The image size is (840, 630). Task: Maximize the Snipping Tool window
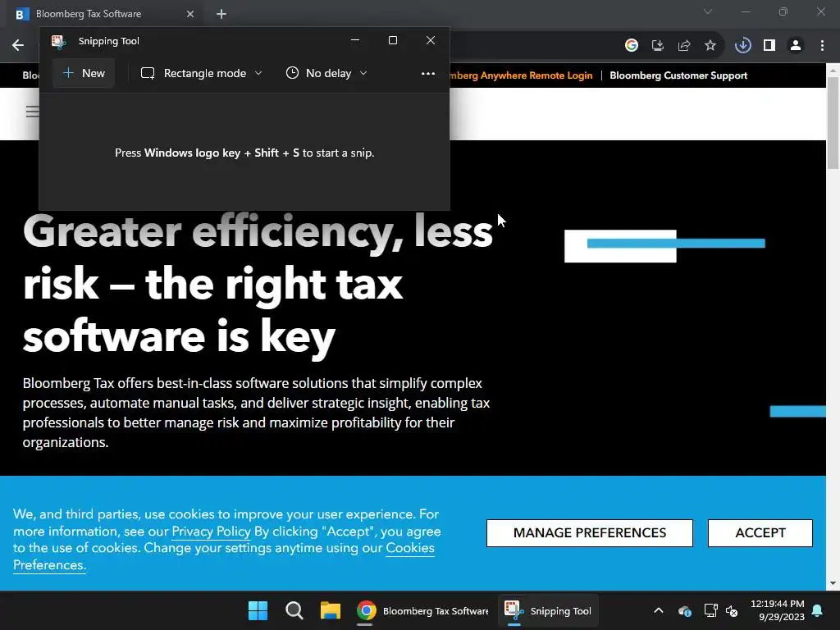[x=393, y=40]
